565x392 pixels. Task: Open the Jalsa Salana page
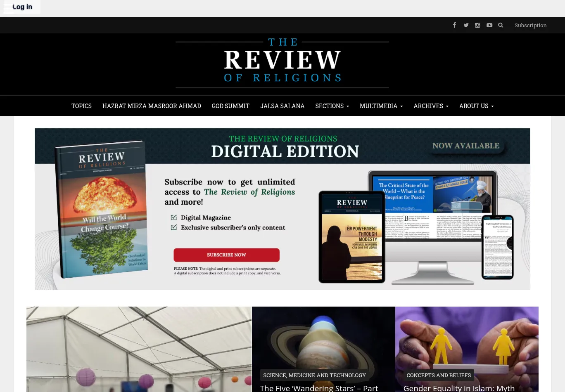pyautogui.click(x=282, y=106)
